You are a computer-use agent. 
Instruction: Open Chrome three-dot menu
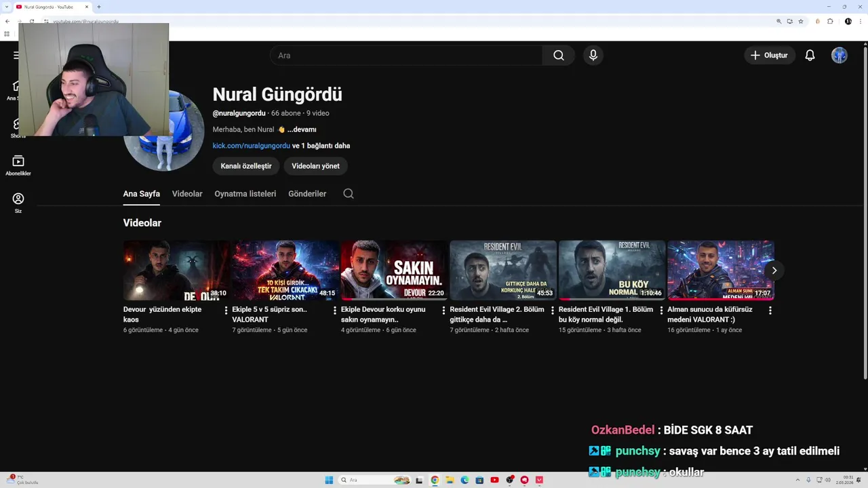click(x=861, y=22)
